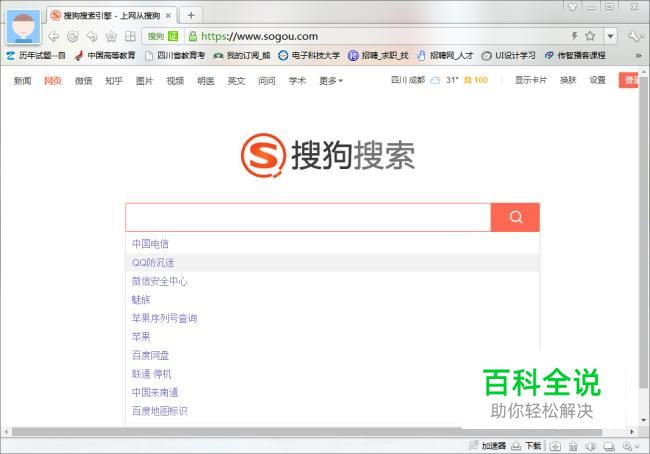Open the grid/quick-dial icon in toolbar
Viewport: 650px width, 454px height.
click(130, 36)
